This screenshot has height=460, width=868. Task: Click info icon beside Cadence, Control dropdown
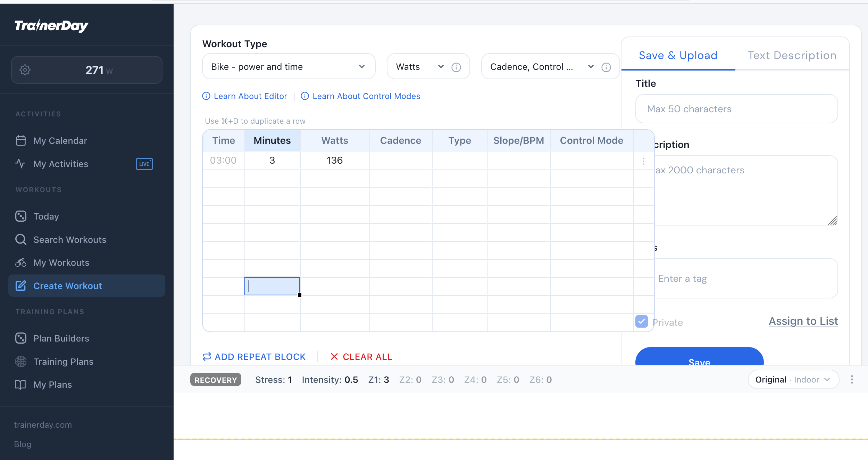(x=606, y=67)
